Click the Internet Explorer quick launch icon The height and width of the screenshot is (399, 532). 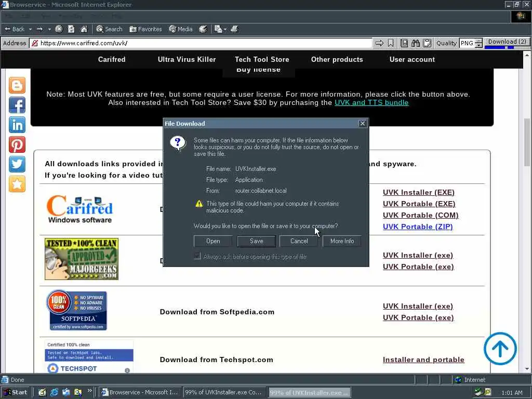(54, 392)
